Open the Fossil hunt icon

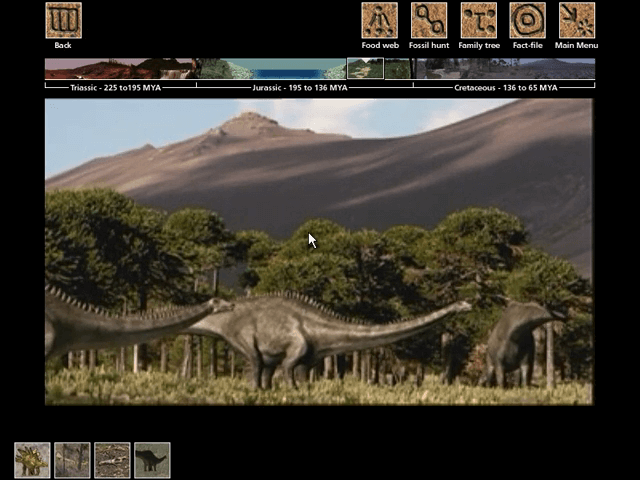tap(429, 20)
